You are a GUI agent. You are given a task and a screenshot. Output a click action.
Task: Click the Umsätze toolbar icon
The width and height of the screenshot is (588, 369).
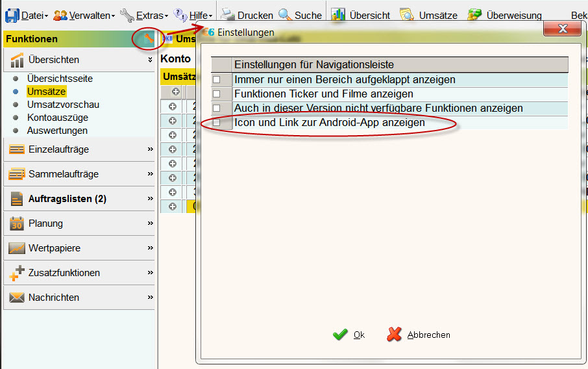tap(406, 15)
